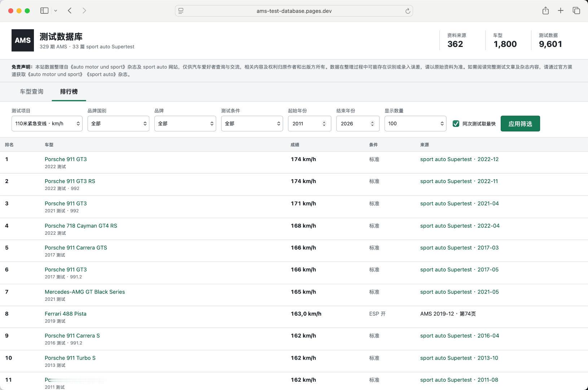Screen dimensions: 588x390
Task: Click the 来源 column header
Action: tap(425, 145)
